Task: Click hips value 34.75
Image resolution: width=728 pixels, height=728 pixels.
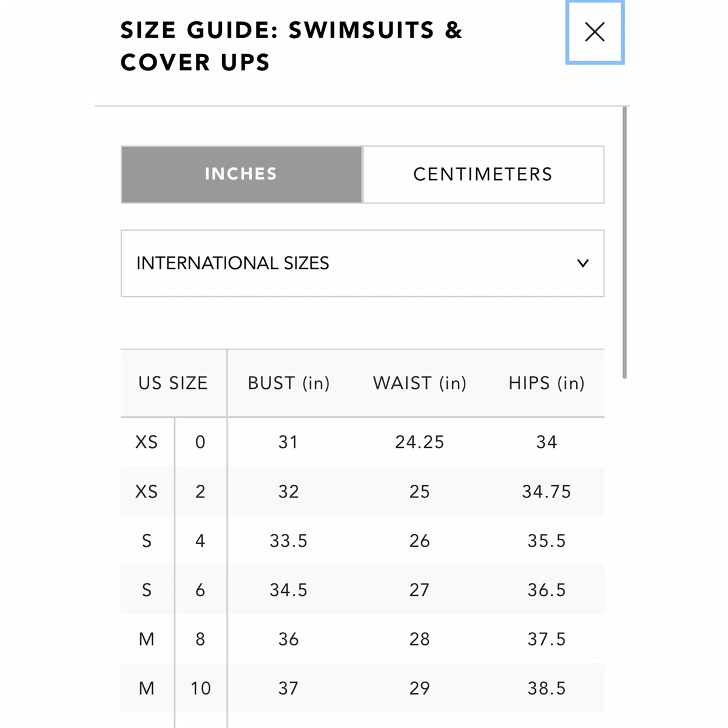Action: click(x=546, y=491)
